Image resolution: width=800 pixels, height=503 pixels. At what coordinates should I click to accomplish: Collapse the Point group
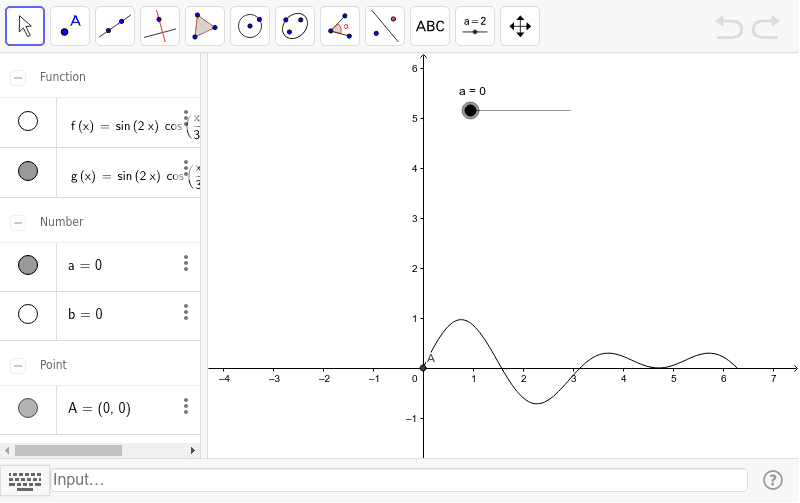(18, 365)
